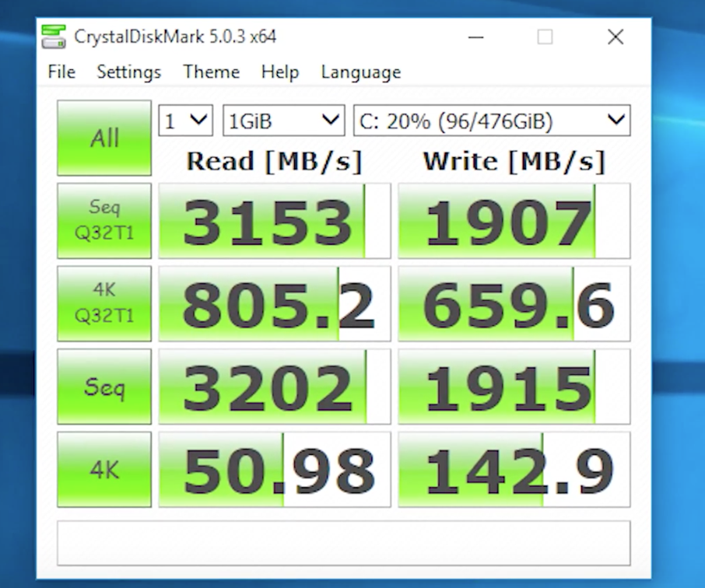Open the File menu
This screenshot has height=588, width=705.
coord(61,72)
